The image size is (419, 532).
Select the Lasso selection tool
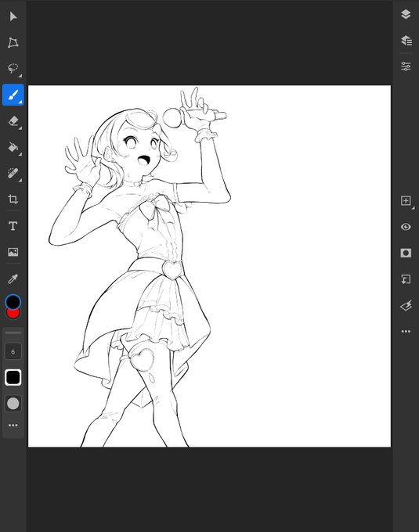point(13,68)
